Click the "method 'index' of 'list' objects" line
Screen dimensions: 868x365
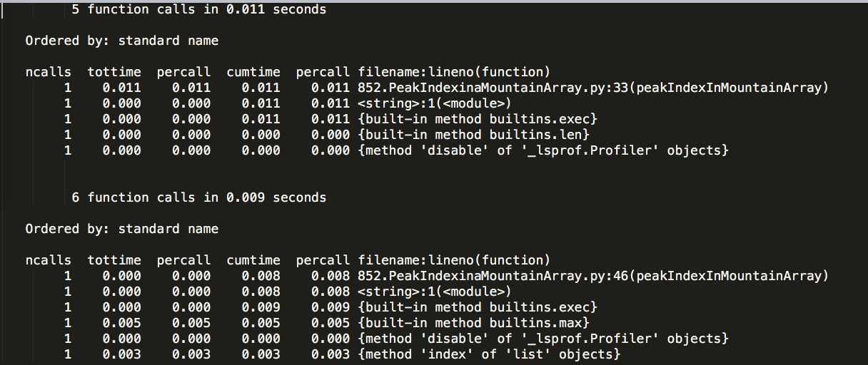pos(489,354)
